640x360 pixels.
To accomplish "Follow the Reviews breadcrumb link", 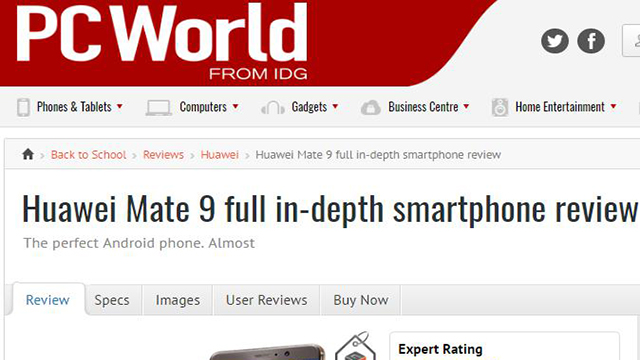I will (163, 155).
